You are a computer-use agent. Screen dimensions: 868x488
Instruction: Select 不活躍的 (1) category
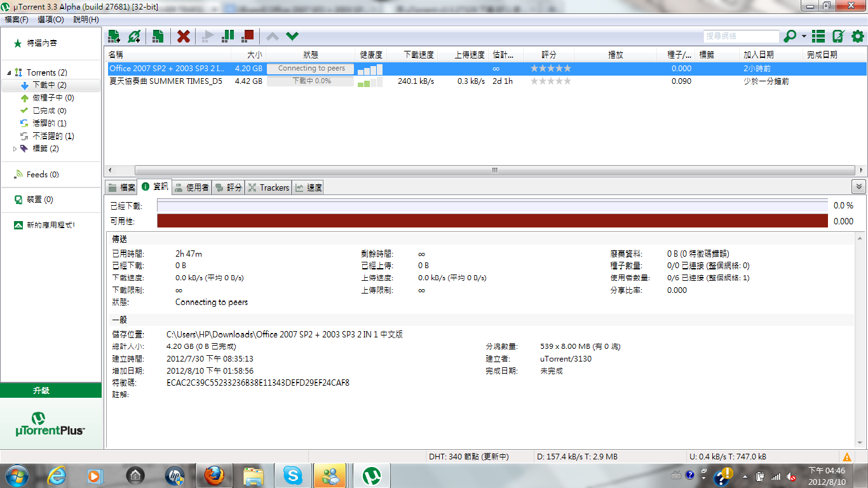(x=53, y=136)
